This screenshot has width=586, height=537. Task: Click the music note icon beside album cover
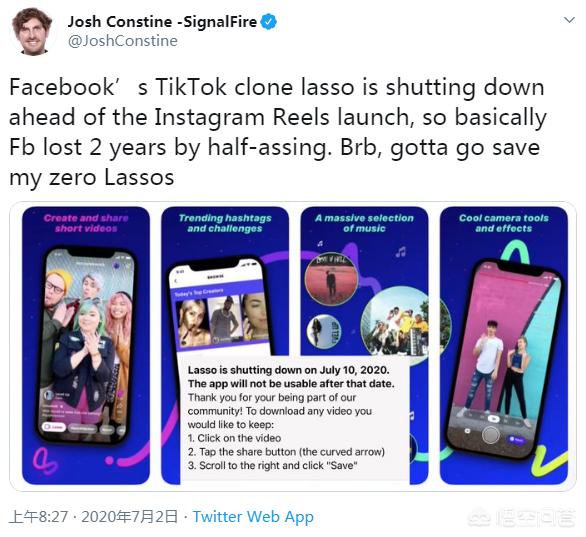[x=400, y=251]
